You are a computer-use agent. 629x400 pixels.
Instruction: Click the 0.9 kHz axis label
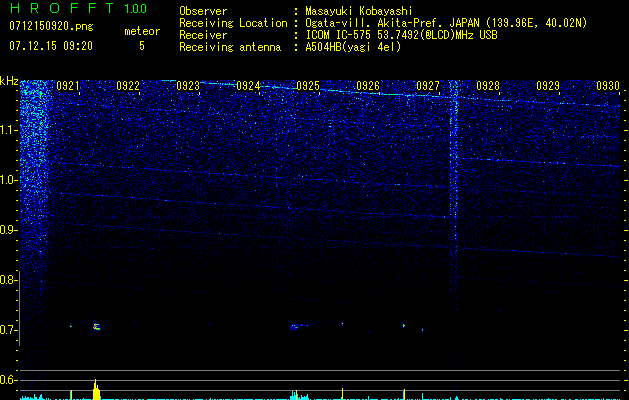(8, 230)
